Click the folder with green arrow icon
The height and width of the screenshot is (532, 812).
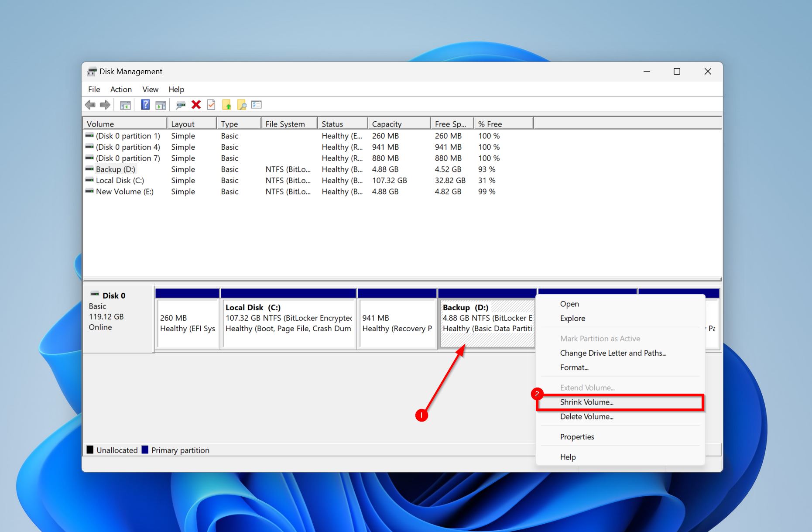[x=226, y=105]
